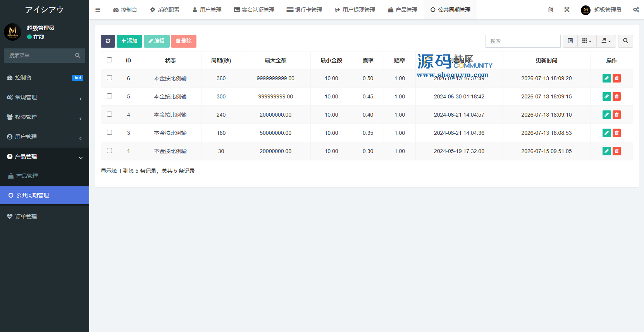Delete the row with ID 3

coord(616,133)
